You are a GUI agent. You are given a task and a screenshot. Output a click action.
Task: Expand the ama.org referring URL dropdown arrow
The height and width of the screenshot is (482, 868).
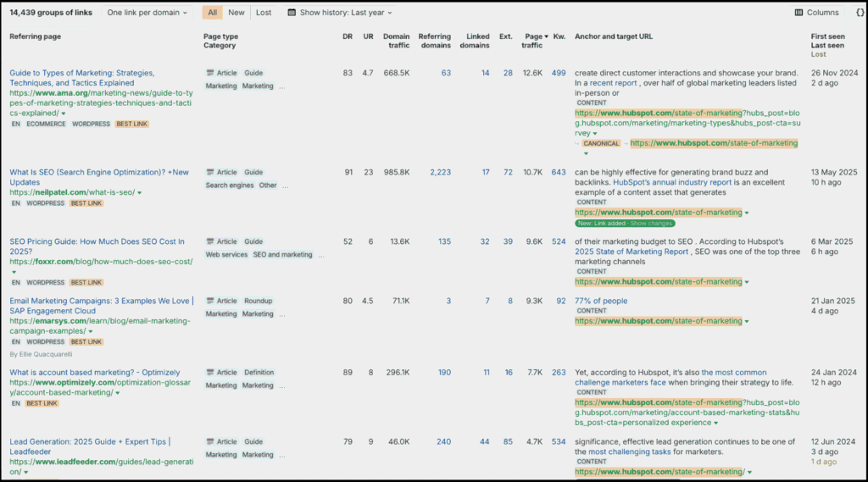[x=63, y=114]
